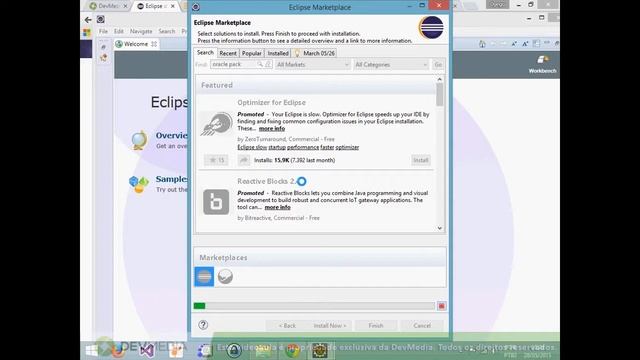The height and width of the screenshot is (360, 640).
Task: Click the Reactive Blocks logo thumbnail
Action: point(216,202)
